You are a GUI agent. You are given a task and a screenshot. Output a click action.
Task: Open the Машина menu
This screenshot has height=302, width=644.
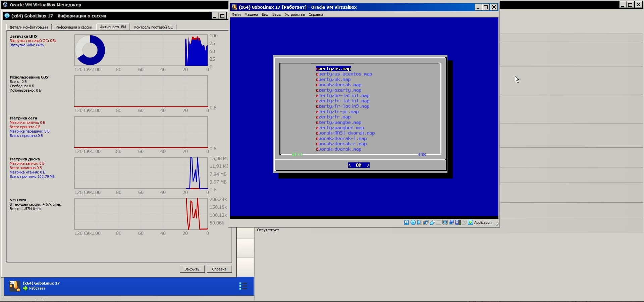pyautogui.click(x=251, y=14)
